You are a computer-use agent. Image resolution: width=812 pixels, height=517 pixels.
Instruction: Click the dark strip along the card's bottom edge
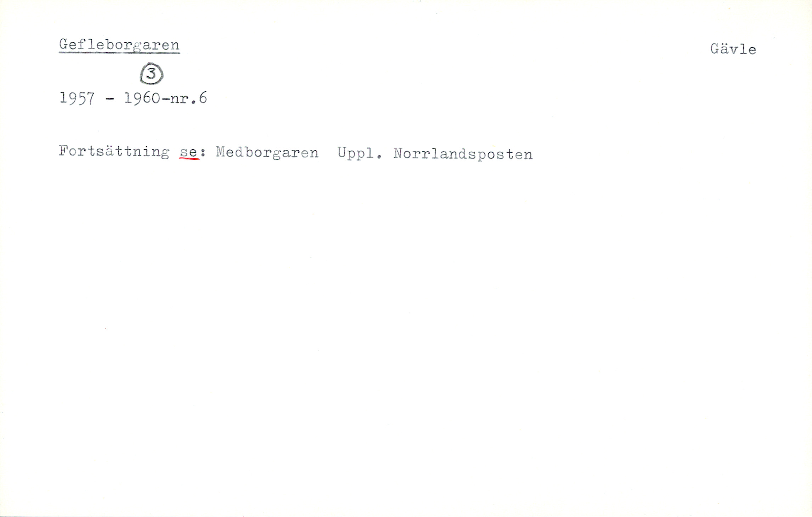406,515
